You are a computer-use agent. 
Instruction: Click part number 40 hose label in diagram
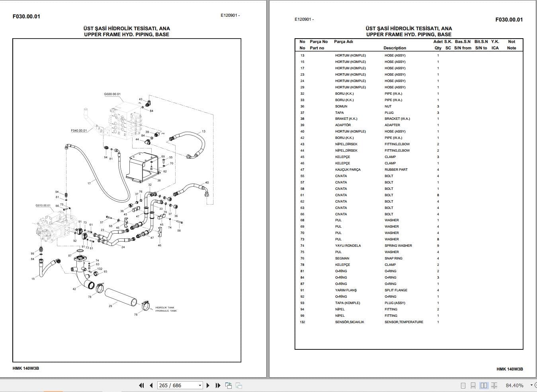207,183
